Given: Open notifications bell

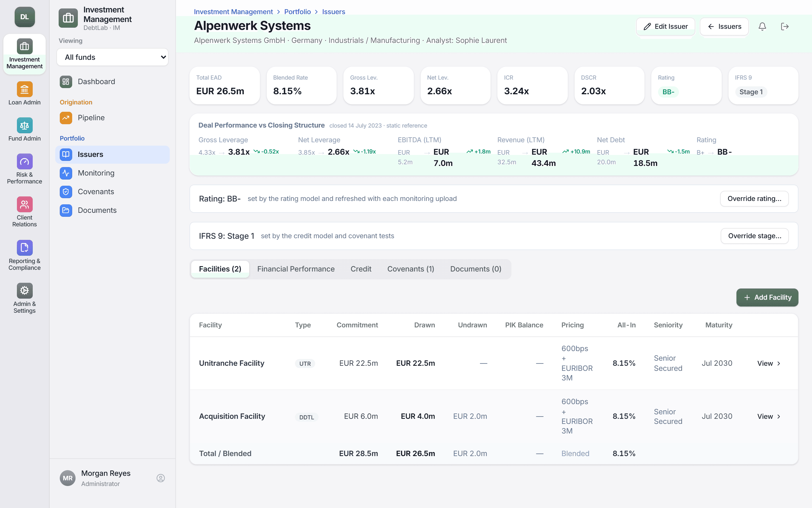Looking at the screenshot, I should [762, 26].
